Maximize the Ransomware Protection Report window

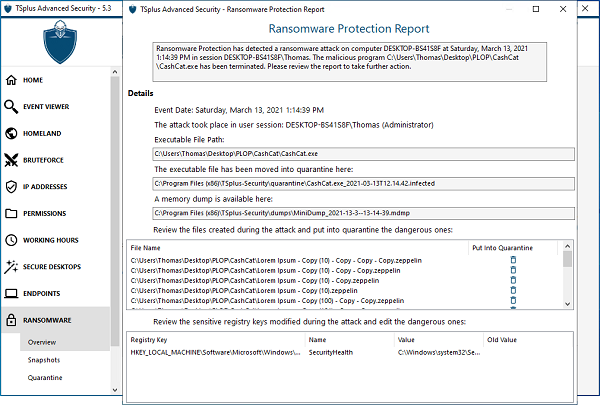point(536,9)
